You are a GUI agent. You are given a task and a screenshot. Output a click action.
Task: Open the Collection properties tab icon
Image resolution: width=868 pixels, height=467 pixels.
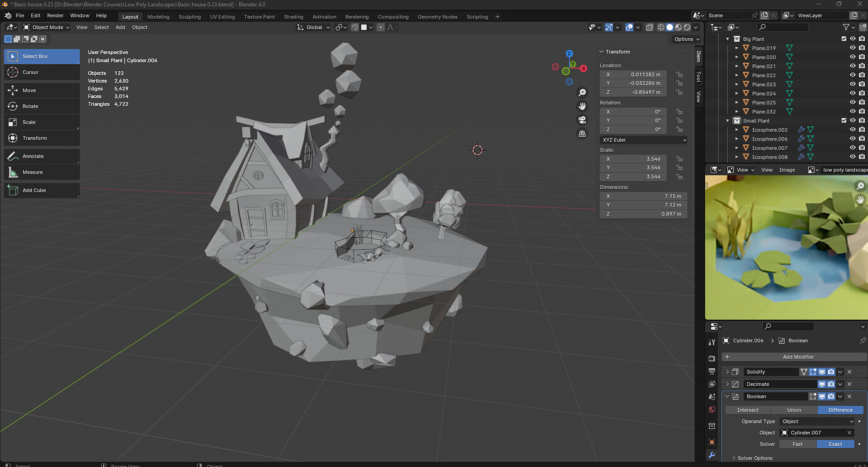click(x=711, y=426)
